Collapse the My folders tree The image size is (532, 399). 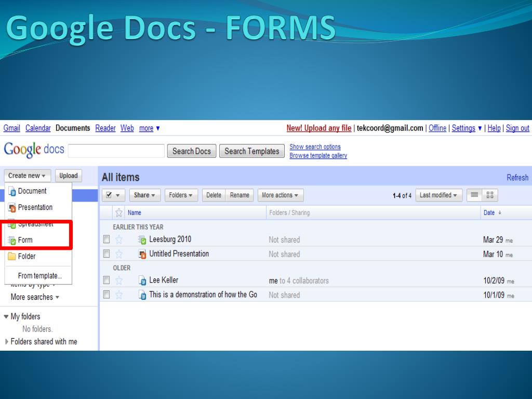tap(6, 316)
